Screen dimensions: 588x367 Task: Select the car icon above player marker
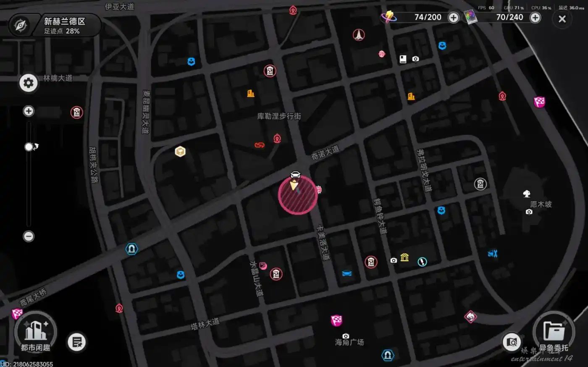[295, 175]
